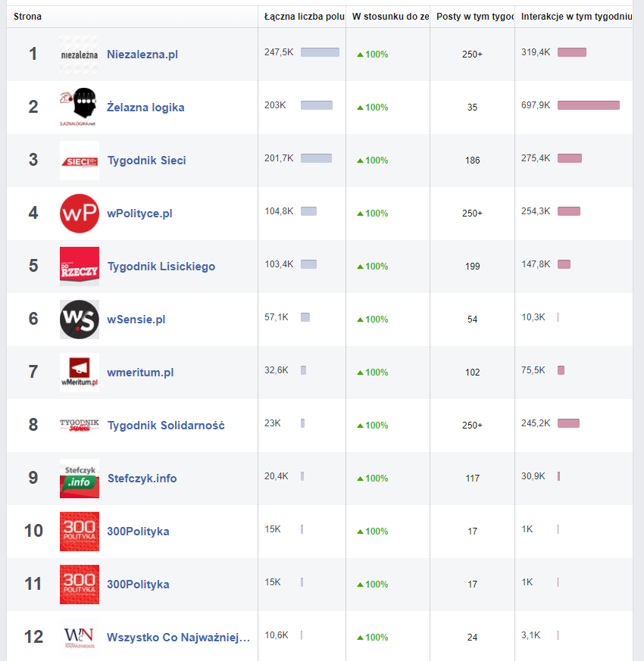Image resolution: width=644 pixels, height=661 pixels.
Task: Click the Tygodnik Solidarność logo
Action: pyautogui.click(x=79, y=426)
